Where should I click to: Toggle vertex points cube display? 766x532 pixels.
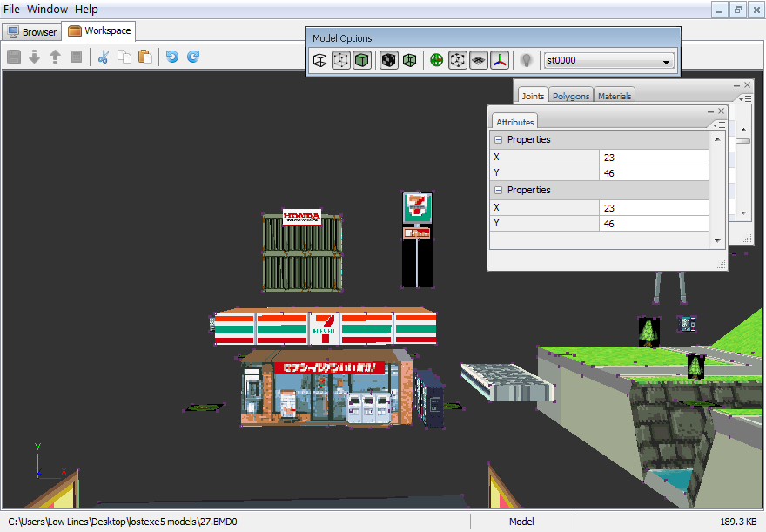coord(341,61)
